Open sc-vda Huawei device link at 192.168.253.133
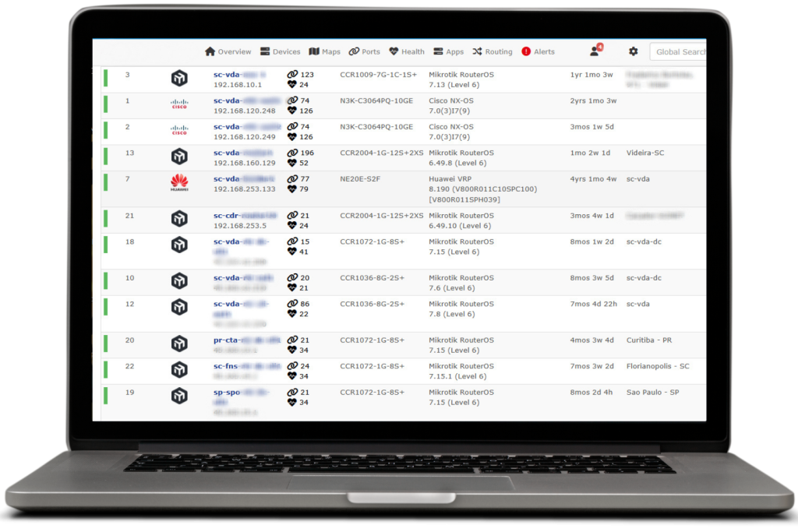 [244, 178]
